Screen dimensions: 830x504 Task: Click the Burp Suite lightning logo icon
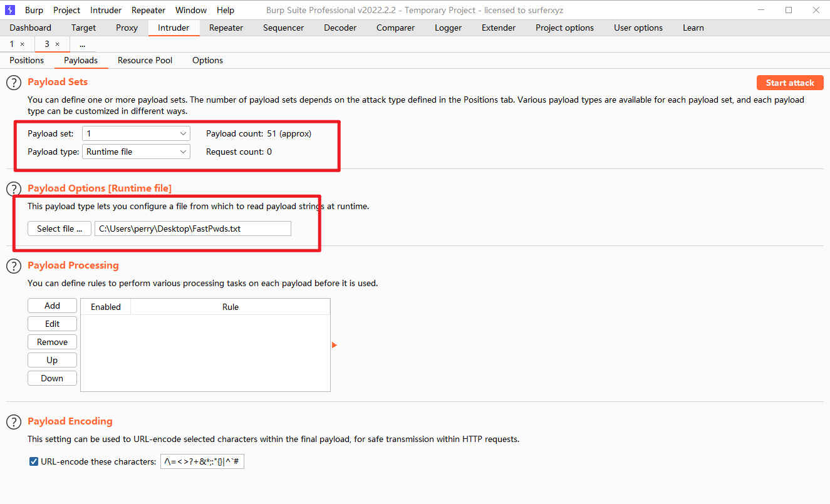tap(10, 10)
